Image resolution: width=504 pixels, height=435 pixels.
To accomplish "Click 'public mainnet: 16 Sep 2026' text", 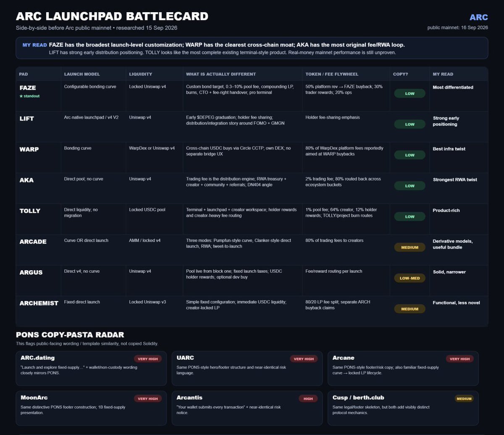I will (458, 28).
